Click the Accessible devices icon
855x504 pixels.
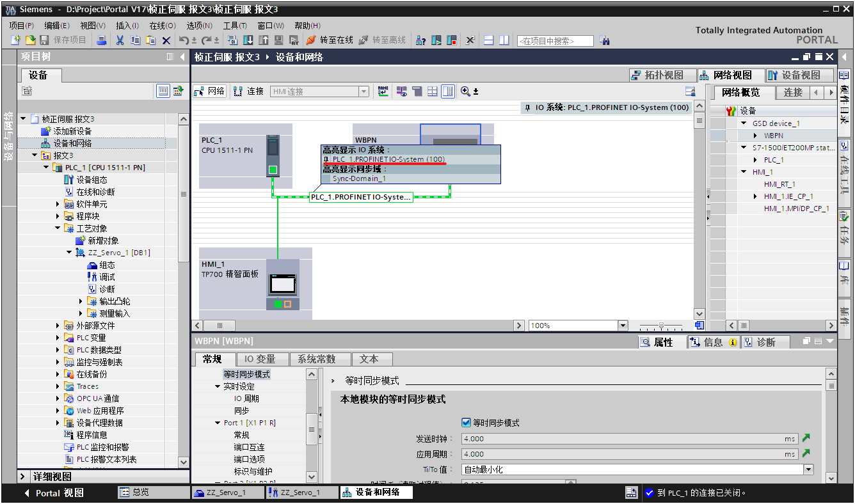tap(420, 40)
